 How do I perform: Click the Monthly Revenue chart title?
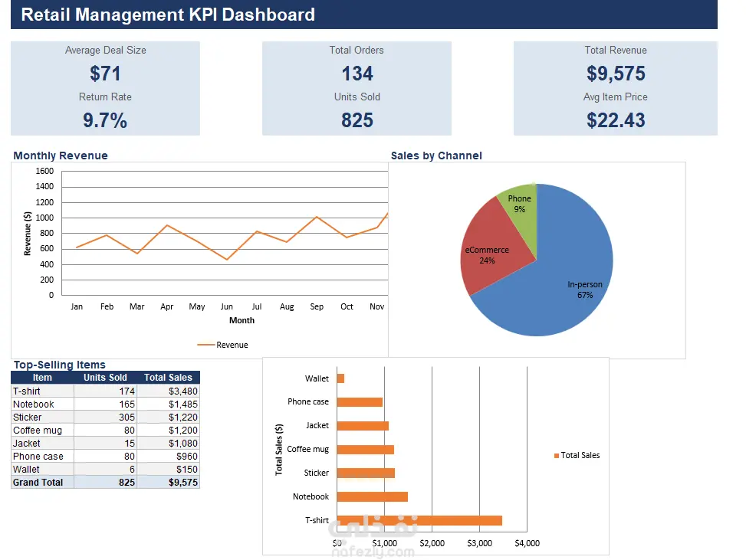coord(61,156)
